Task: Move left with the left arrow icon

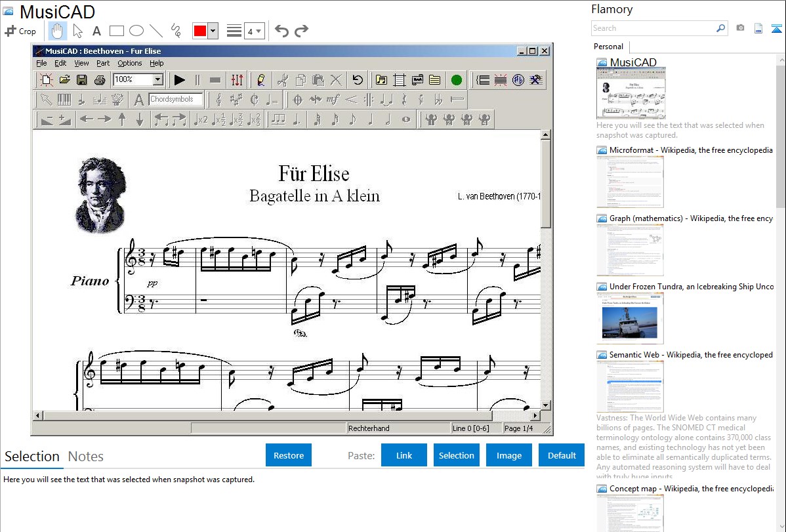Action: click(87, 119)
